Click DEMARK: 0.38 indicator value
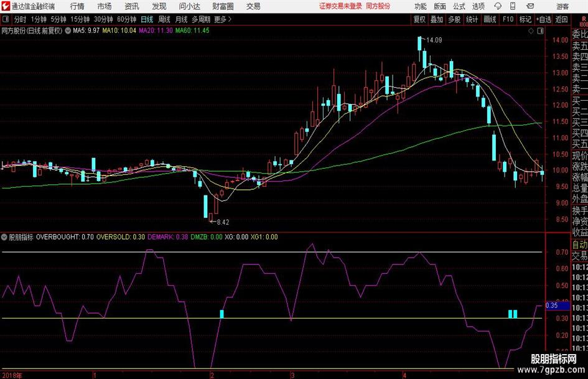 pos(167,237)
